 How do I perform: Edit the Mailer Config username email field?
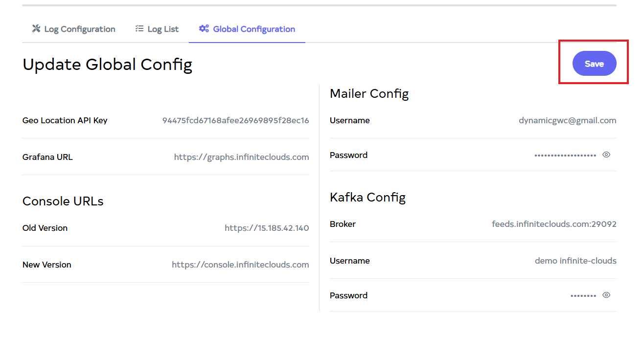tap(567, 121)
